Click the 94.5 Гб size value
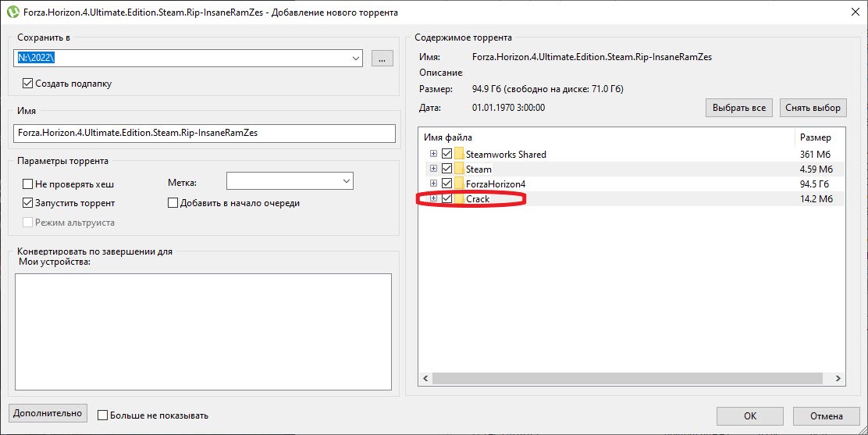868x435 pixels. tap(814, 184)
